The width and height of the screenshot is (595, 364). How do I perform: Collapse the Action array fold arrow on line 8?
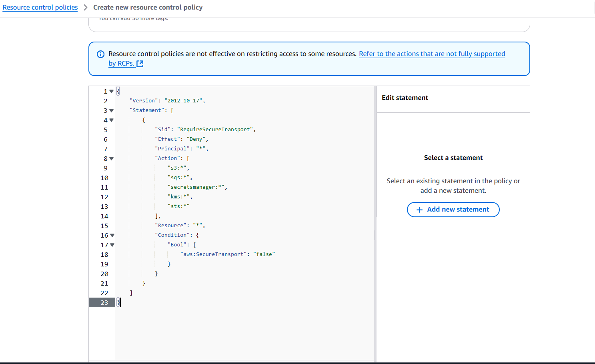[112, 159]
